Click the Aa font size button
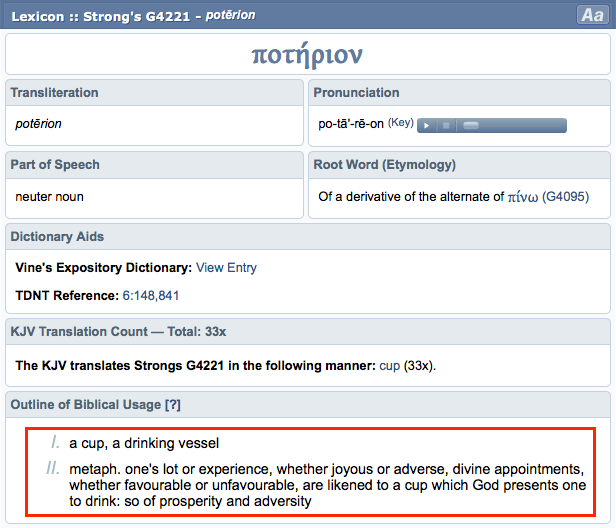The height and width of the screenshot is (528, 616). (591, 15)
